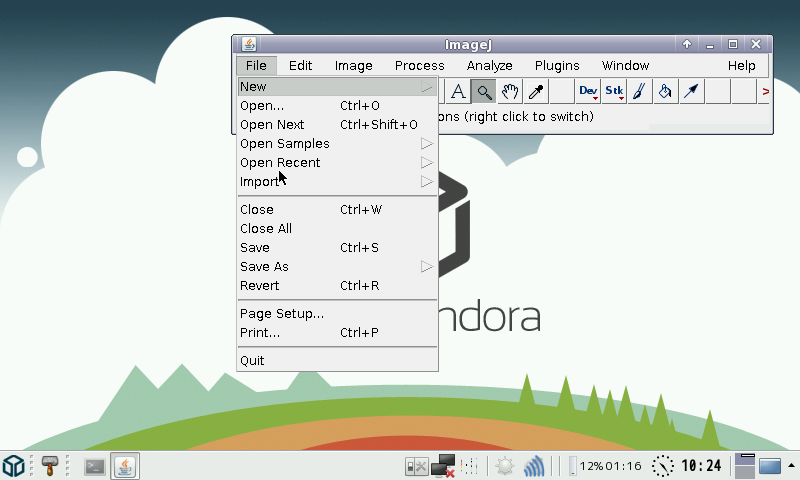Select the Text tool in ImageJ toolbar

(458, 92)
